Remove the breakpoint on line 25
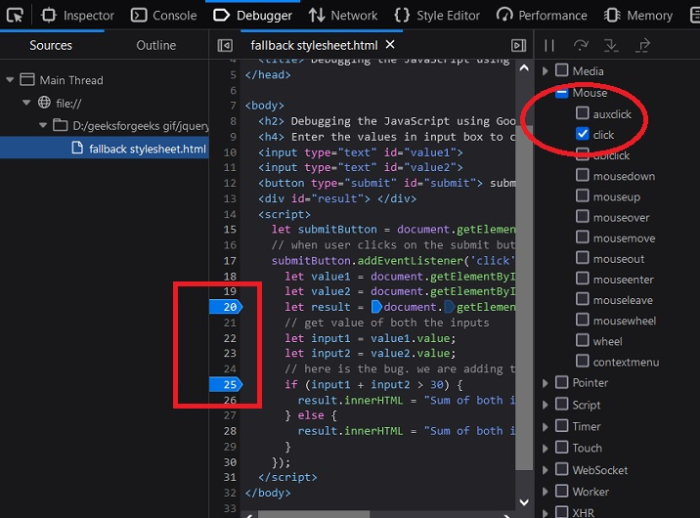The image size is (700, 518). click(226, 384)
